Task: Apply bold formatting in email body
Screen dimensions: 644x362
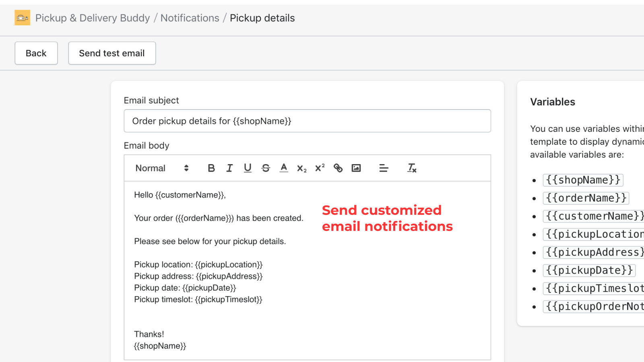Action: 211,168
